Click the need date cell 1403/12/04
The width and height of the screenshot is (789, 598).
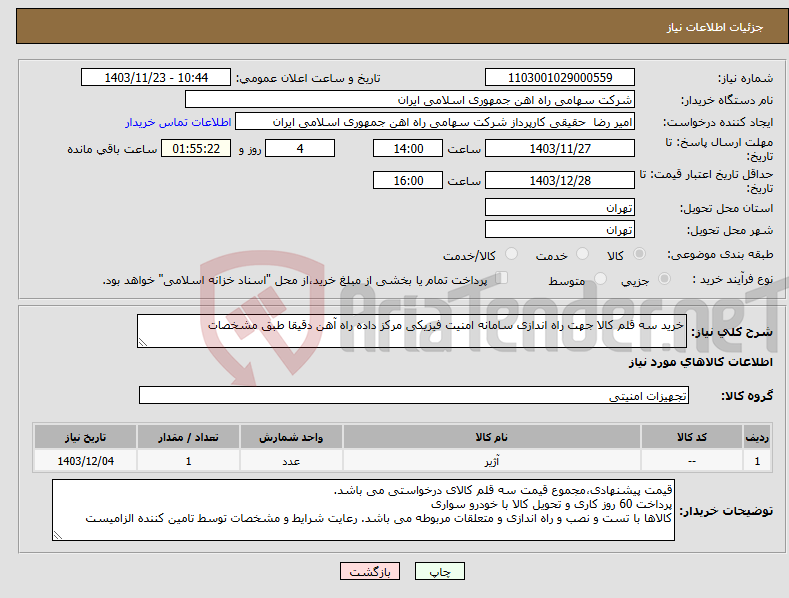tap(86, 461)
